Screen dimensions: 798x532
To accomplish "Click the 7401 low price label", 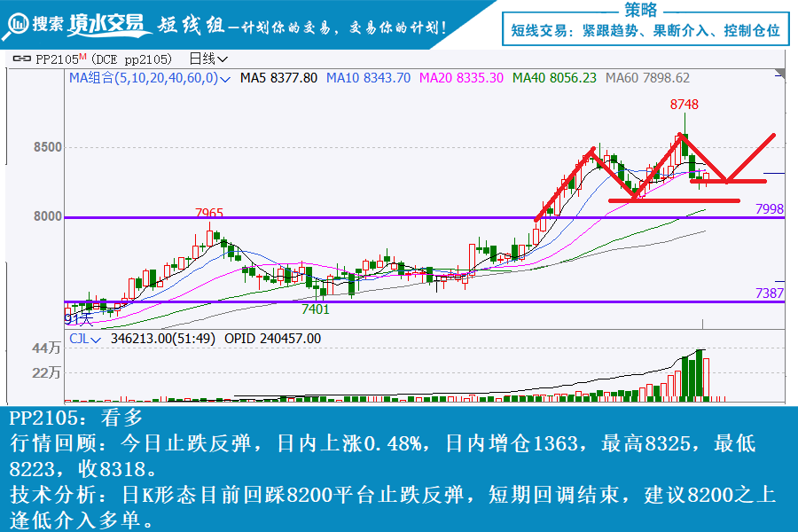I will click(316, 309).
